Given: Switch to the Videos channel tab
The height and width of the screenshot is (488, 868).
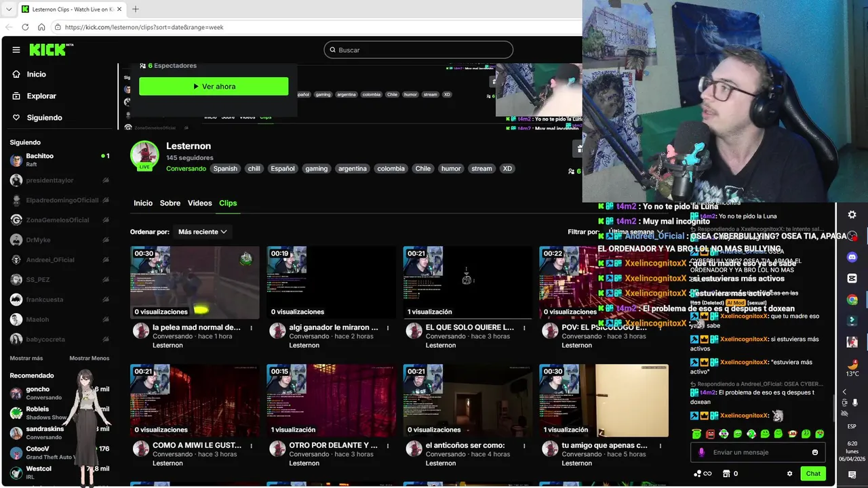Looking at the screenshot, I should coord(199,203).
